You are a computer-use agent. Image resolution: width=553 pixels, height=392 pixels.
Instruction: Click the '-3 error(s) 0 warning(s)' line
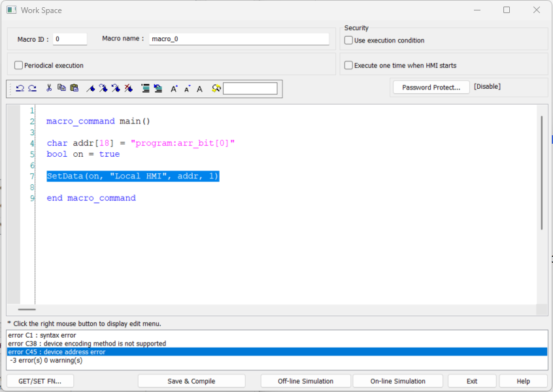click(x=277, y=360)
